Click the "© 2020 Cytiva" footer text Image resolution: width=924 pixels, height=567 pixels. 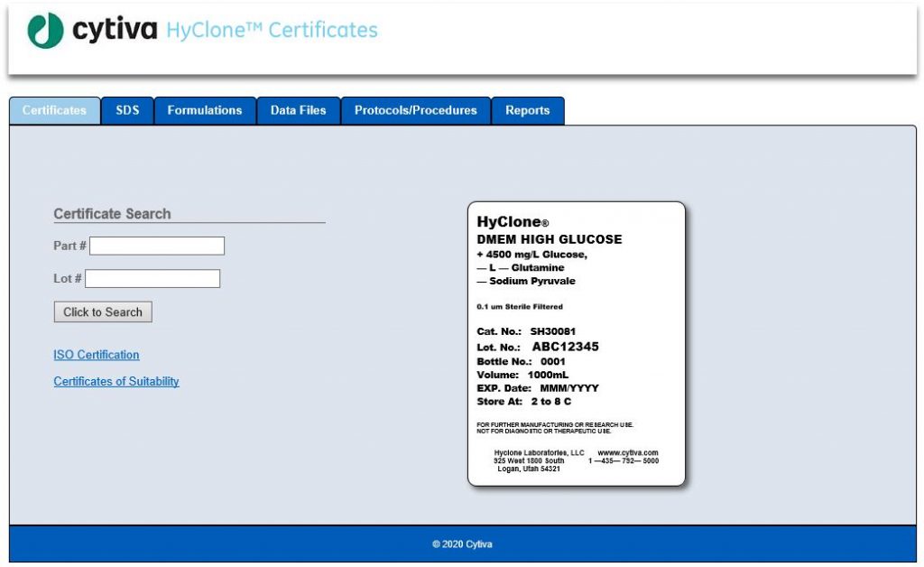(x=462, y=544)
